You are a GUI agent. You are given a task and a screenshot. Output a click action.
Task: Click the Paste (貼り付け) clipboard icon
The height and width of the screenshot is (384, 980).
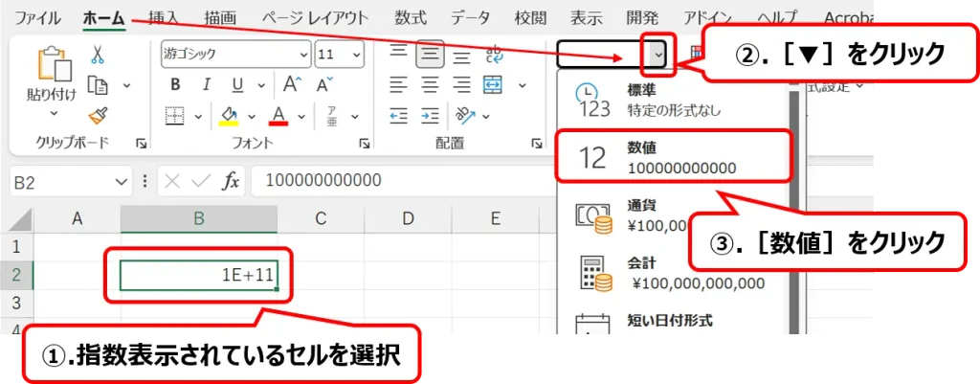[55, 62]
